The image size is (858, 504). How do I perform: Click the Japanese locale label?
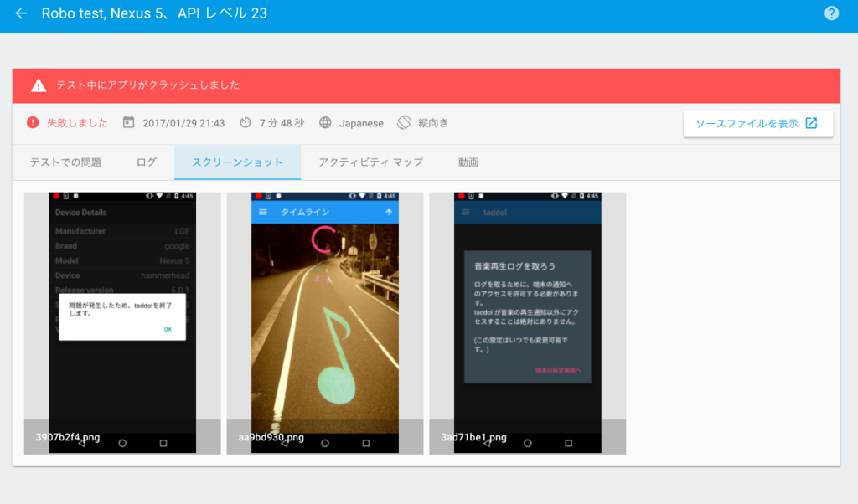[x=361, y=124]
